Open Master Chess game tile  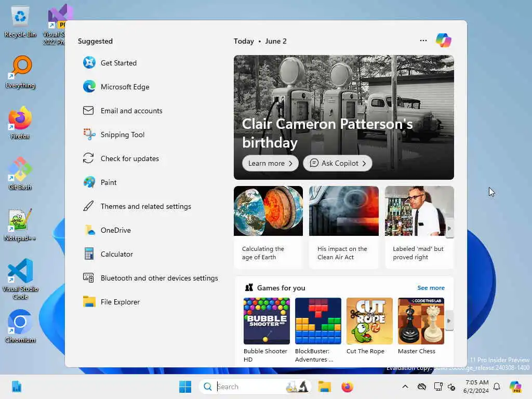pos(421,326)
